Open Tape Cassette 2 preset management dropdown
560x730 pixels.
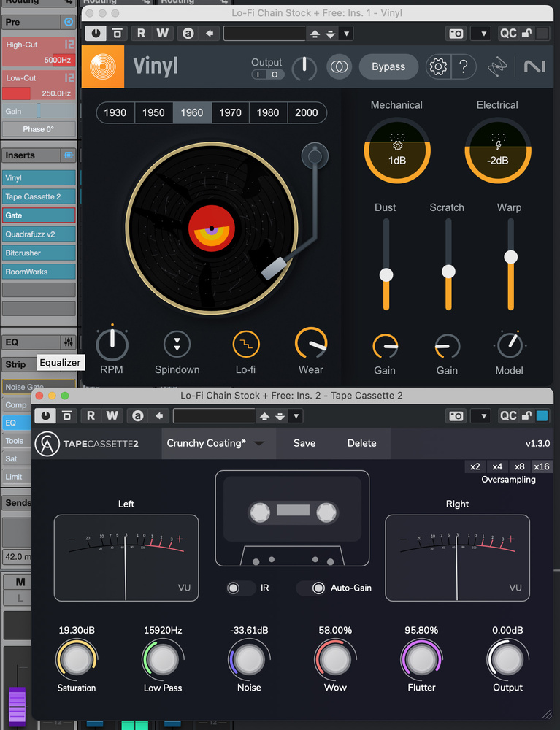pos(296,416)
